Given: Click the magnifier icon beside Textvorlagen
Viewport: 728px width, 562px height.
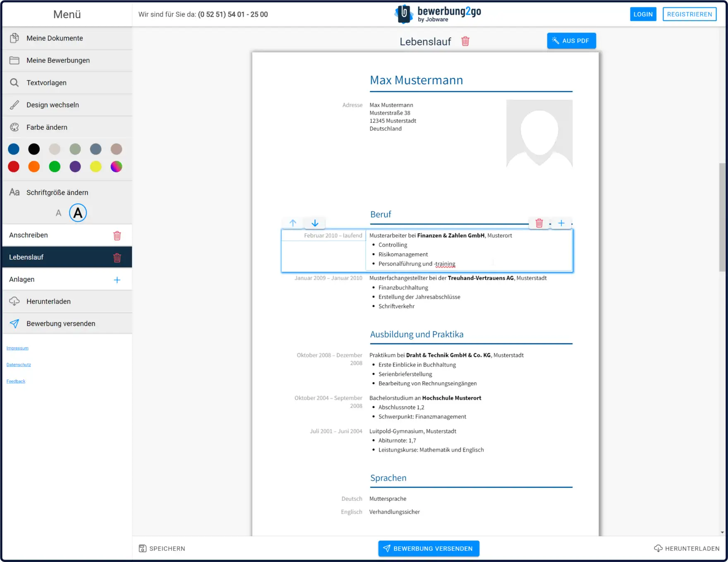Looking at the screenshot, I should point(14,83).
